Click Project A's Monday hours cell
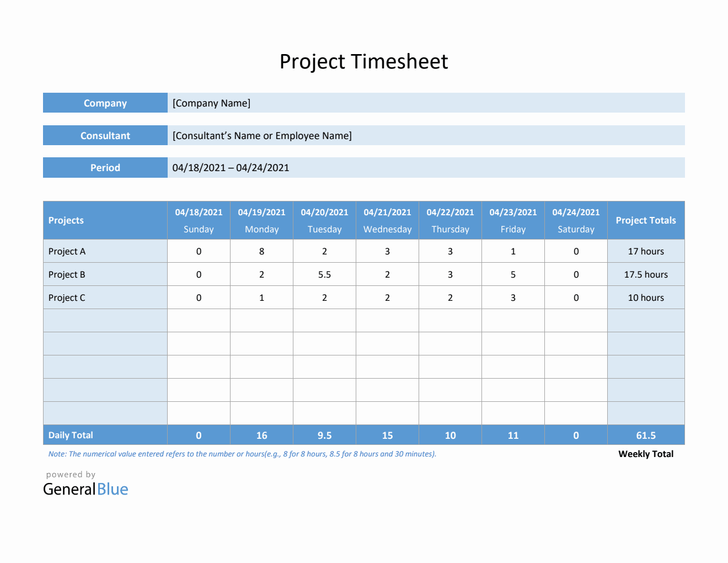This screenshot has height=563, width=728. (x=261, y=251)
